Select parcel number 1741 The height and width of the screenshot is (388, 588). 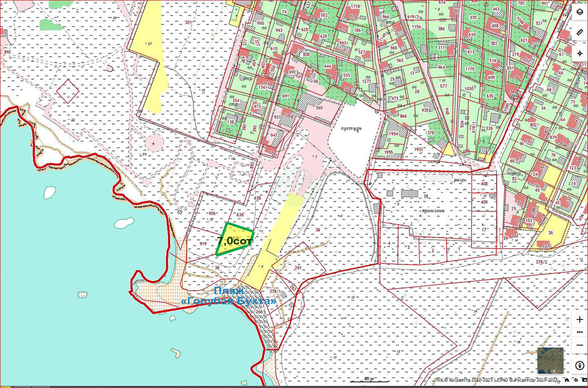262,87
